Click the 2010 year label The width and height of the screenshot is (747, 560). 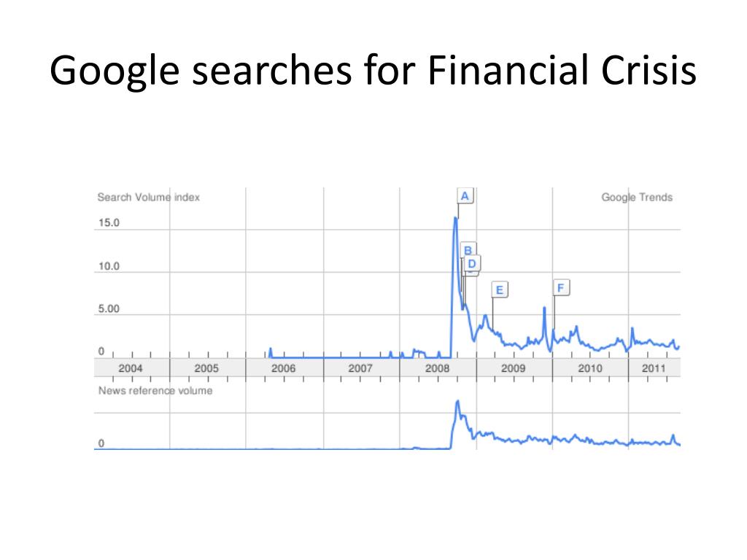(x=590, y=368)
